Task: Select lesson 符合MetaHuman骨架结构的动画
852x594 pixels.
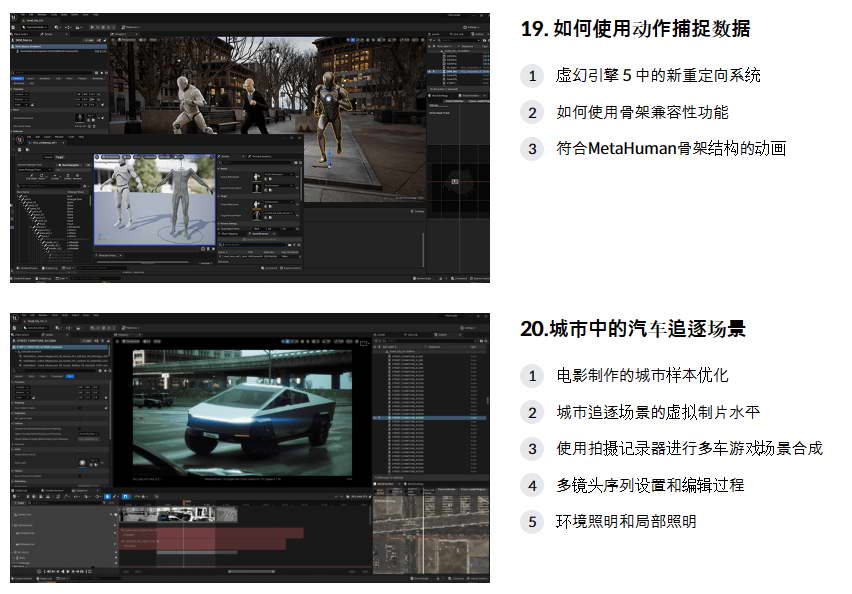Action: tap(671, 148)
